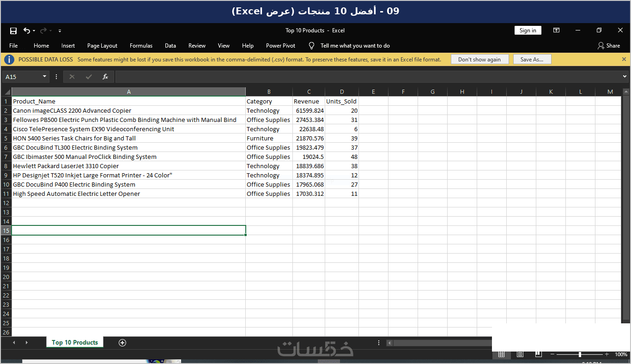Viewport: 631px width, 364px height.
Task: Open the Redo history dropdown arrow
Action: click(50, 31)
